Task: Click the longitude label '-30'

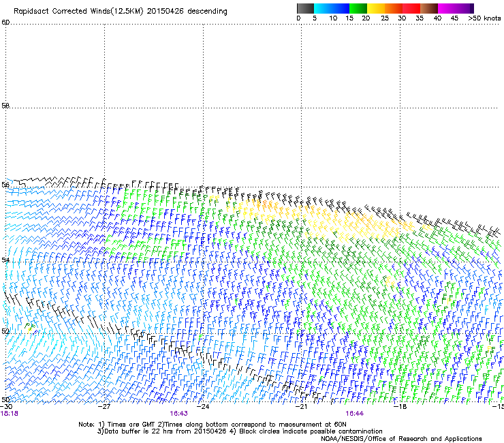Action: [6, 407]
